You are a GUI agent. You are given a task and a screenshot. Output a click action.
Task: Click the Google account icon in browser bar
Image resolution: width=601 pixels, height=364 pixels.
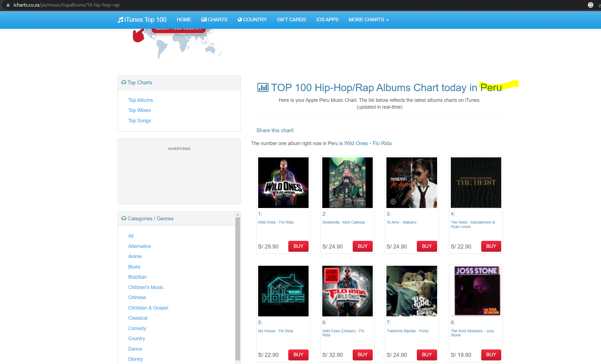coord(591,5)
